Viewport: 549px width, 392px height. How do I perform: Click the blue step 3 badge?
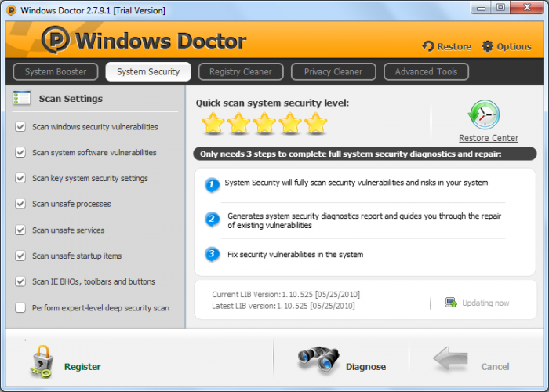coord(212,254)
